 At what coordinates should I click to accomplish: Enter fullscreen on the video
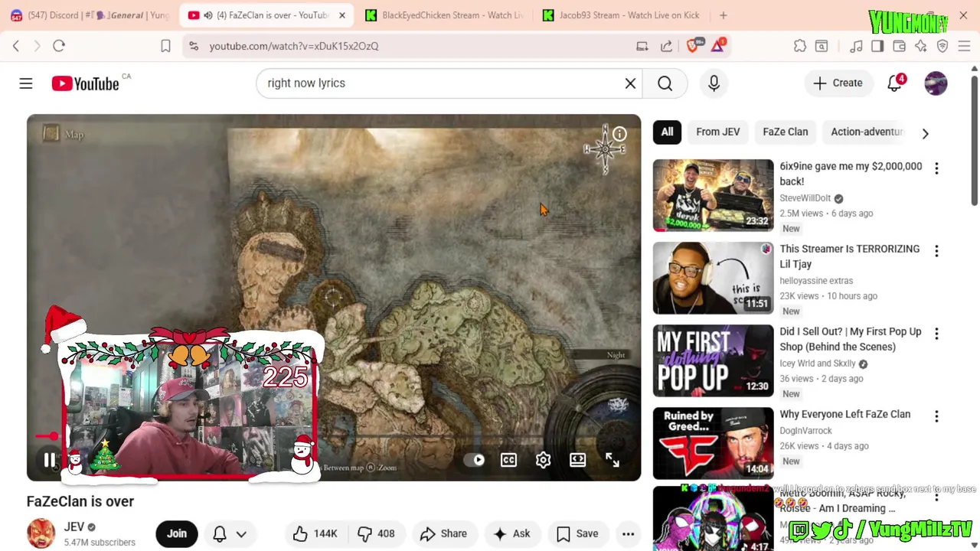(612, 460)
